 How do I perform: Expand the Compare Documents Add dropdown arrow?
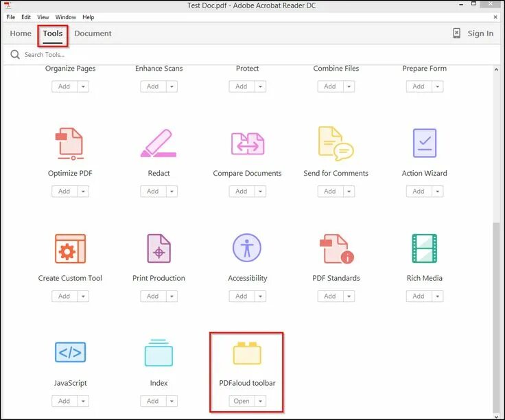coord(260,191)
